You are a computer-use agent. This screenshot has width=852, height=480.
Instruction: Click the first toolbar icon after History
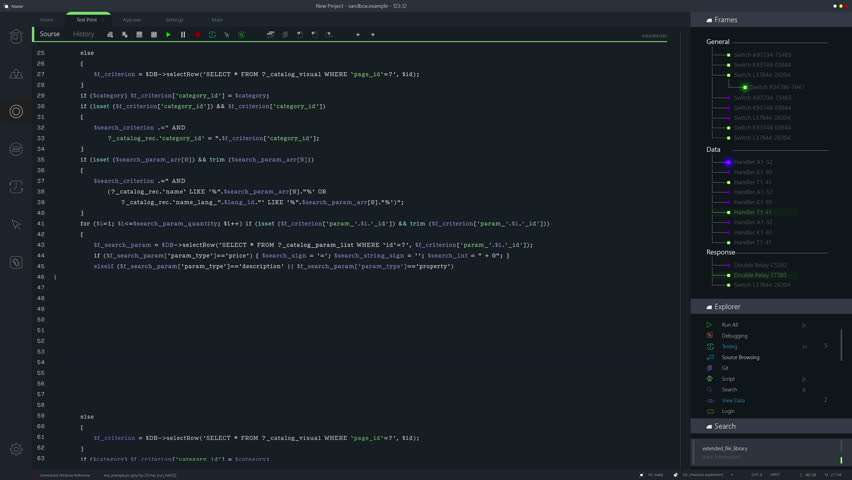click(x=110, y=35)
